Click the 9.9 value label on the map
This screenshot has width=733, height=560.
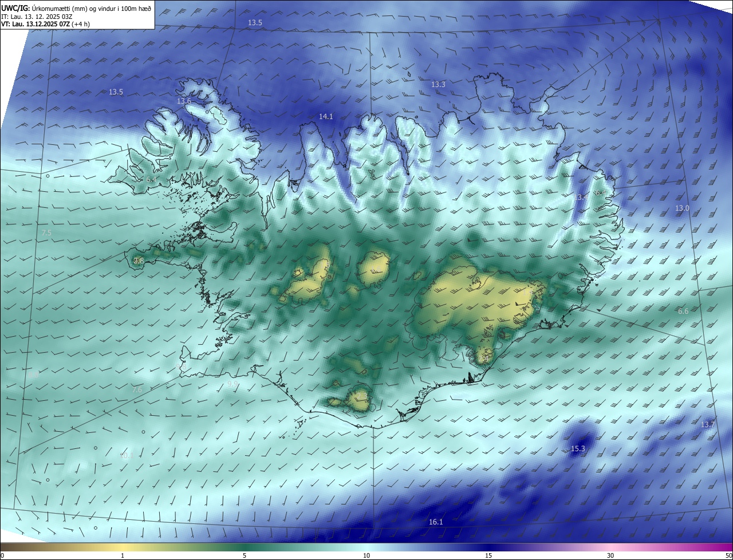[x=232, y=384]
